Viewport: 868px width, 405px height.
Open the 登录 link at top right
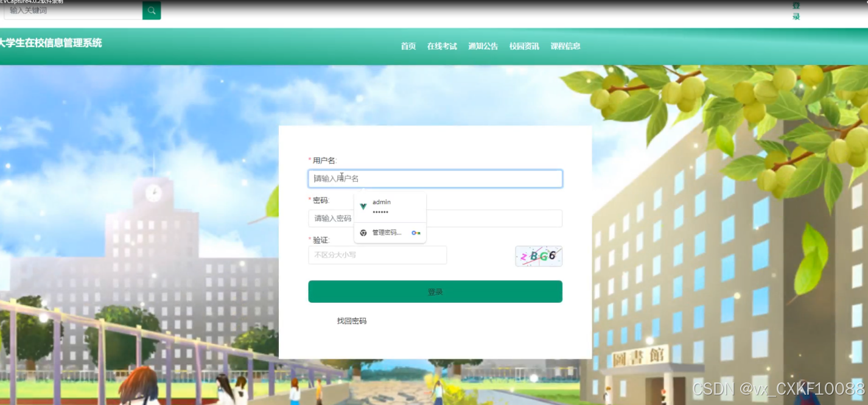click(x=796, y=11)
